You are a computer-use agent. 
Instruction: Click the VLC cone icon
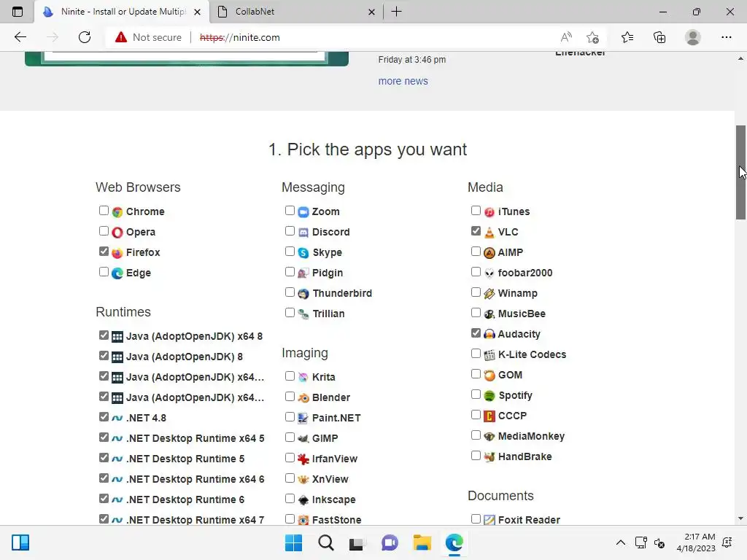click(489, 233)
